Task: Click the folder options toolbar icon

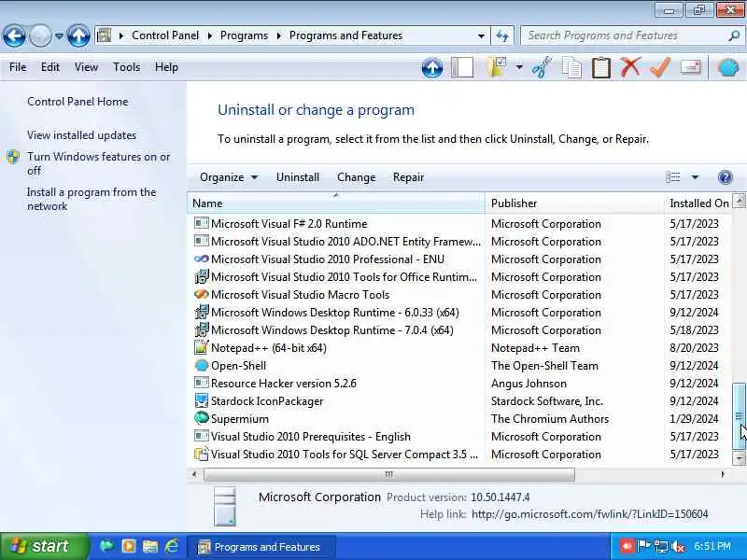Action: 497,67
